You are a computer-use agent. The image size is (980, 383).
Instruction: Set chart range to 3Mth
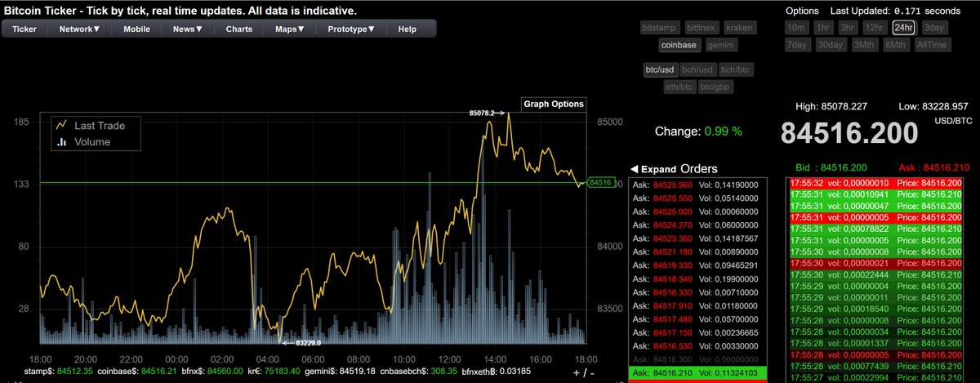tap(863, 45)
